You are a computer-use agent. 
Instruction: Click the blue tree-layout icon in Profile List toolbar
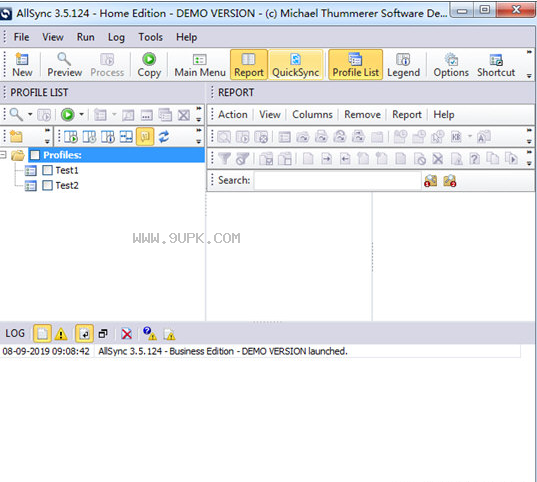126,137
